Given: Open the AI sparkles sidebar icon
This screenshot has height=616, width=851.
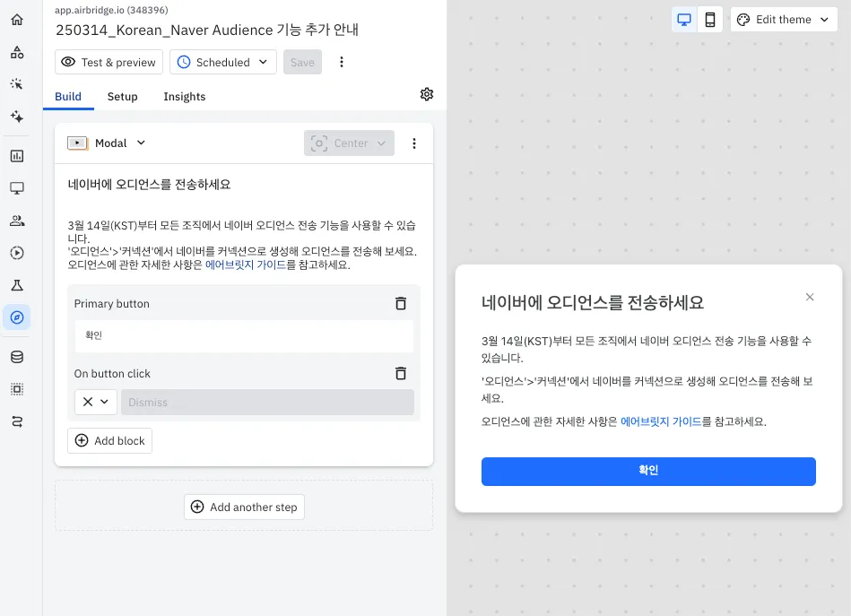Looking at the screenshot, I should click(x=17, y=117).
